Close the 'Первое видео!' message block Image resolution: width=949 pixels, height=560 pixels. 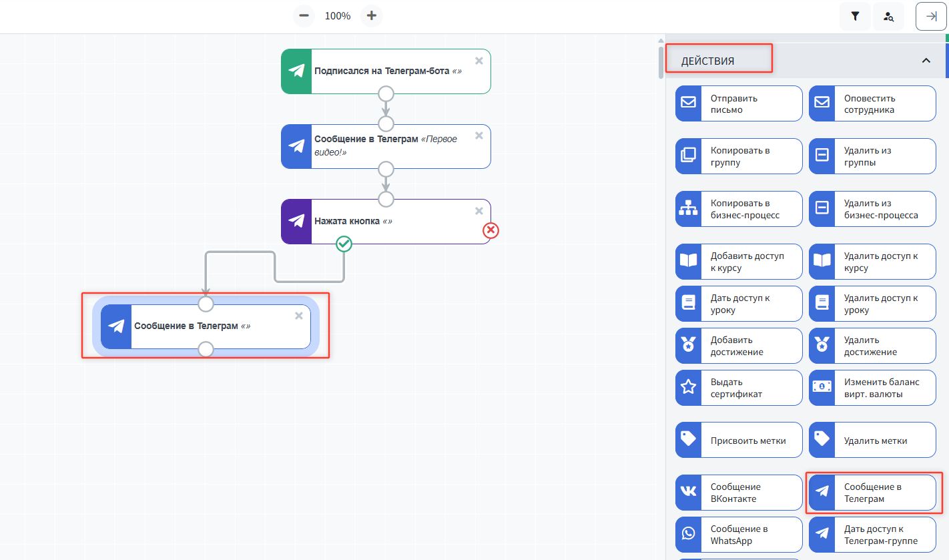click(x=479, y=135)
